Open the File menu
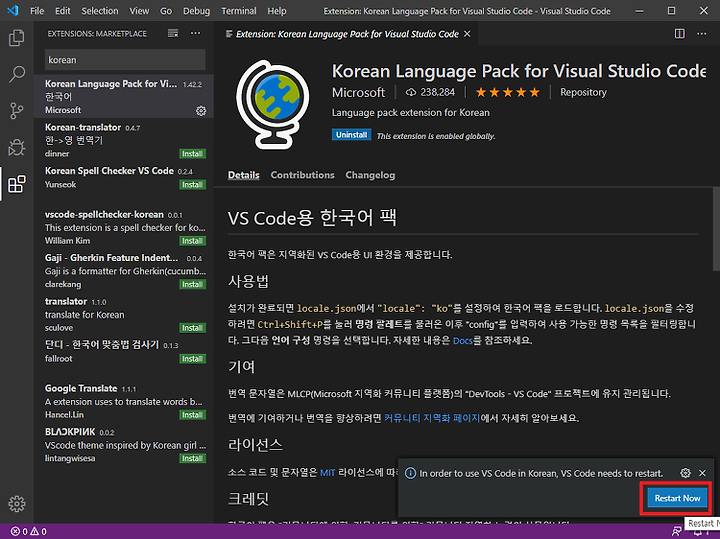720x539 pixels. click(x=37, y=11)
